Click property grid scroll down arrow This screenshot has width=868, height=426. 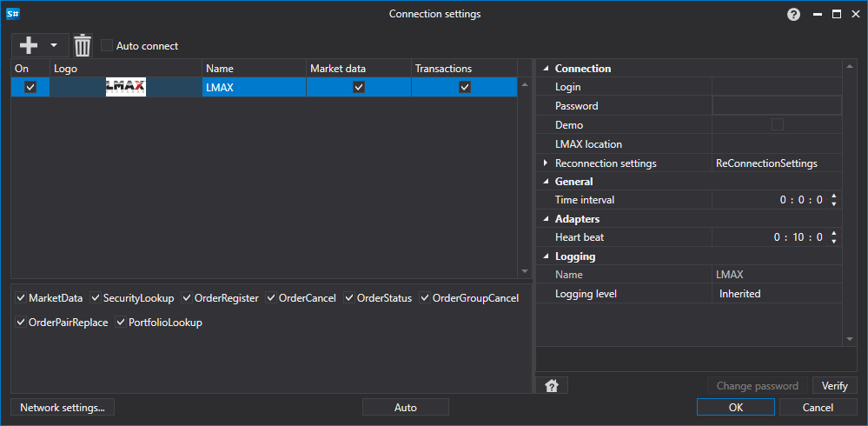pos(850,339)
